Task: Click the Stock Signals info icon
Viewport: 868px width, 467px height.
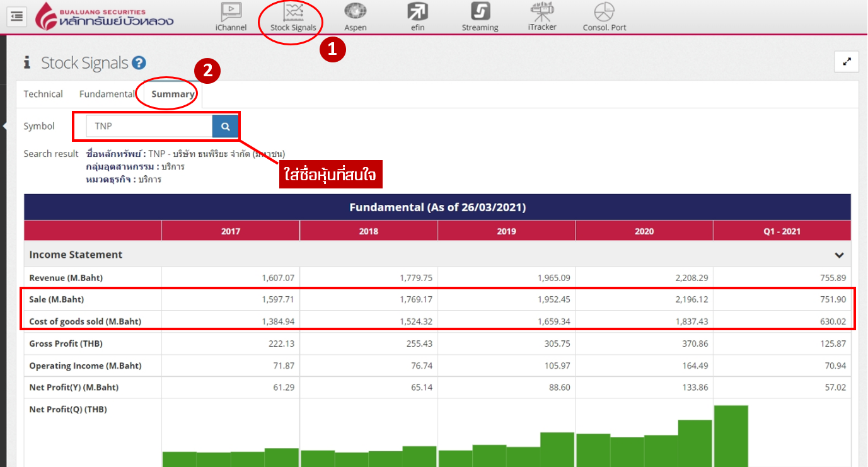Action: click(x=27, y=62)
